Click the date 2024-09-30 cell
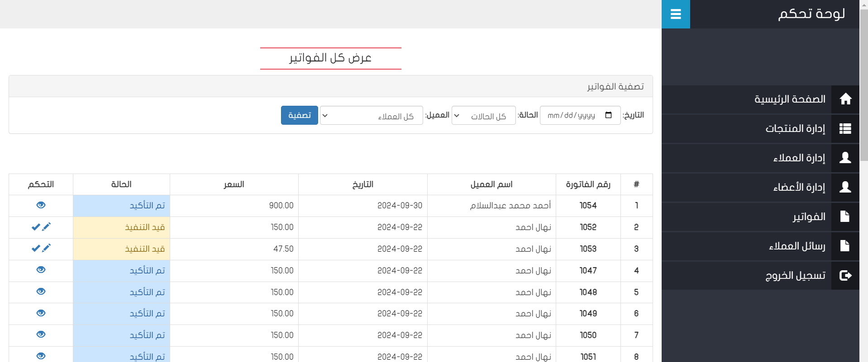 coord(363,206)
